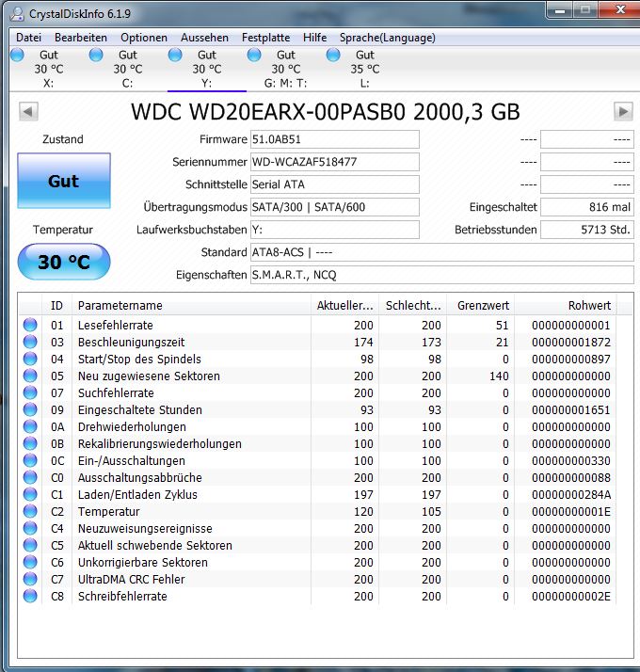Go to previous disk with left arrow

[28, 112]
